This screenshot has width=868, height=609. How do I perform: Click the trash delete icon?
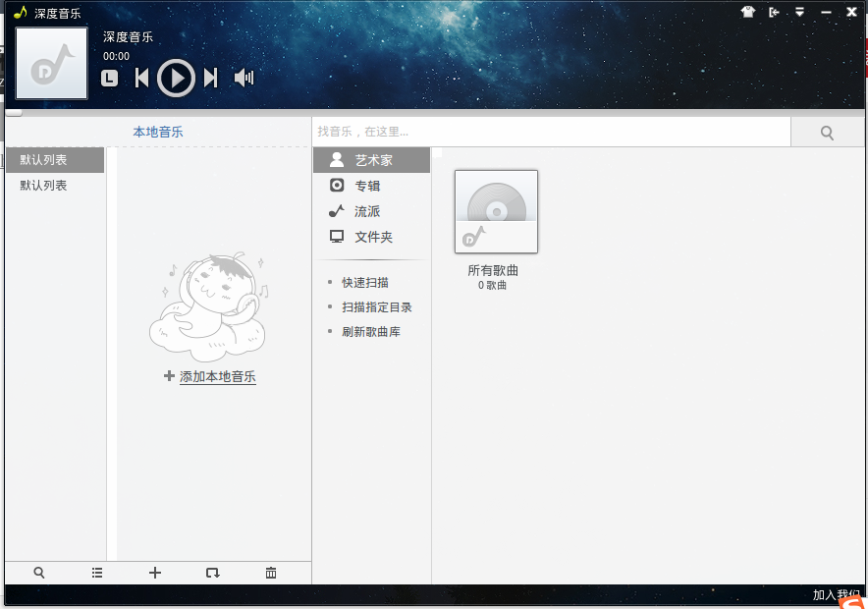tap(271, 573)
